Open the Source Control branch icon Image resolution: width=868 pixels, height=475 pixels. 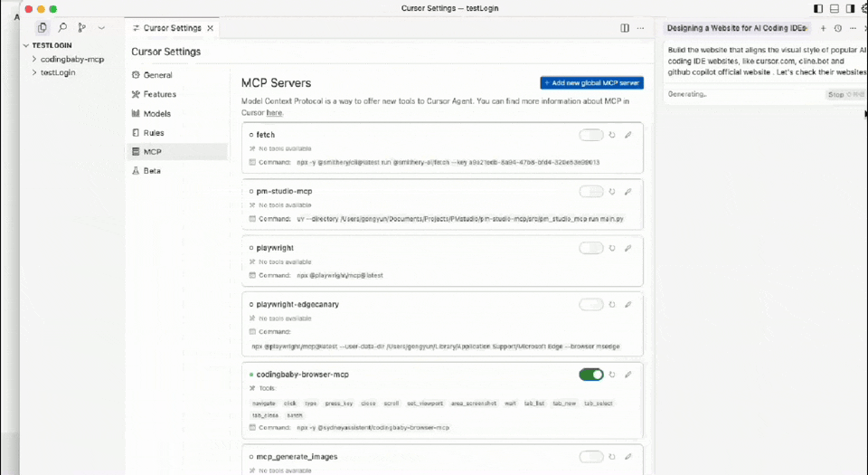(82, 27)
